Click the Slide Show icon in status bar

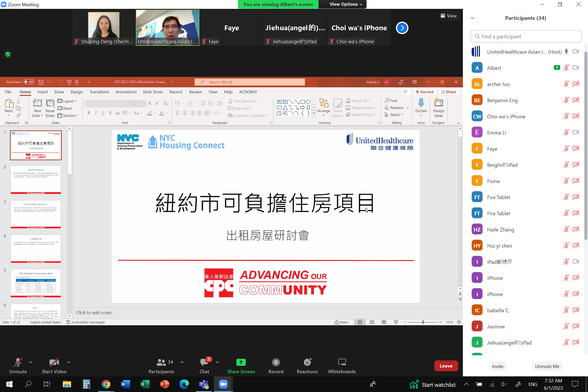click(396, 322)
